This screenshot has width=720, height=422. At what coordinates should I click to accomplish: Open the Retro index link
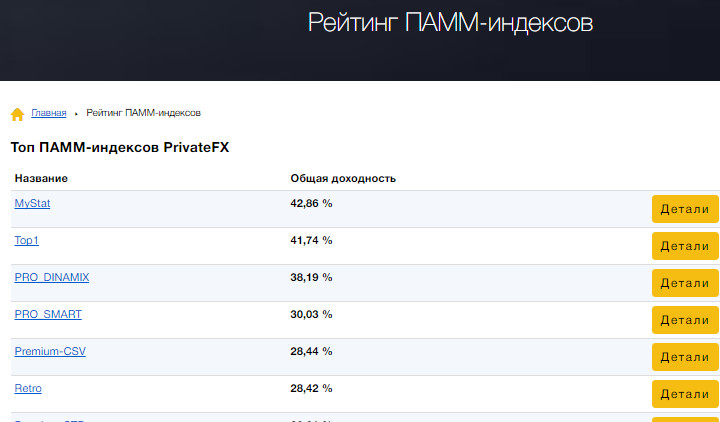(x=28, y=388)
